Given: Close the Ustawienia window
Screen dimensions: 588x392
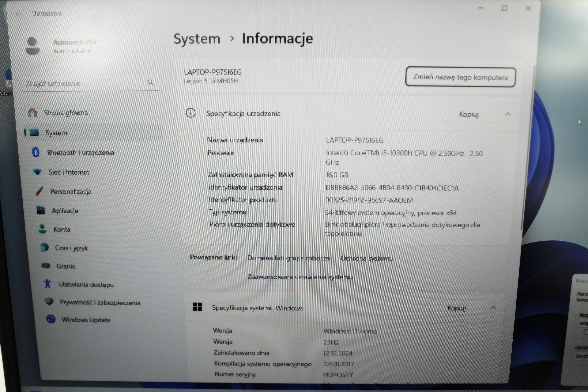Looking at the screenshot, I should 528,9.
